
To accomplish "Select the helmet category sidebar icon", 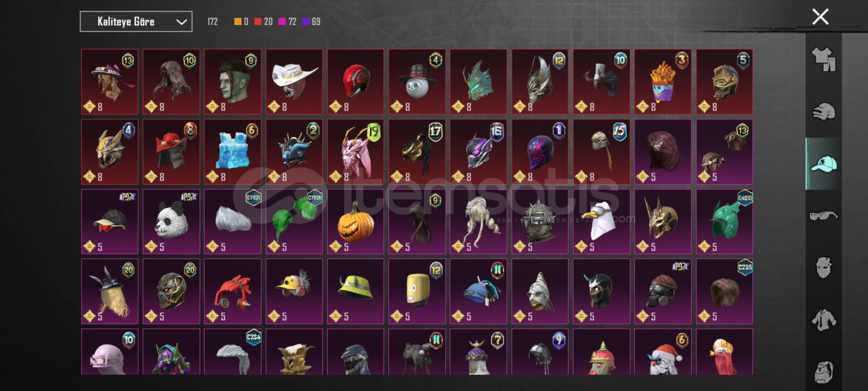I will (824, 112).
